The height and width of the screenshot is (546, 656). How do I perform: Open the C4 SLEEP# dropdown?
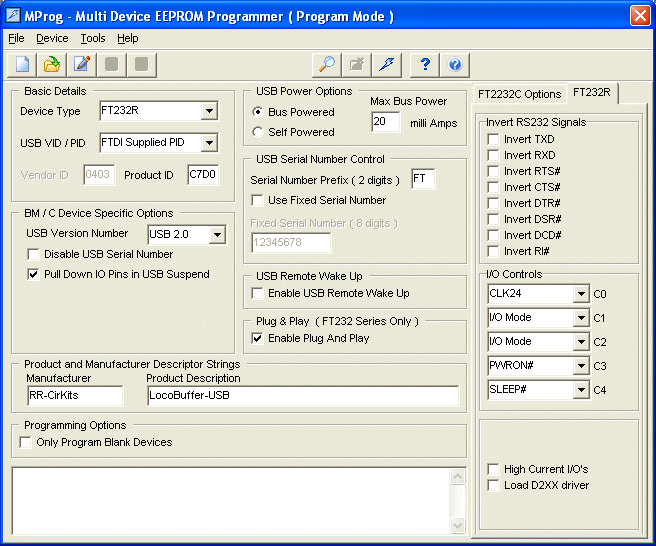(x=581, y=390)
